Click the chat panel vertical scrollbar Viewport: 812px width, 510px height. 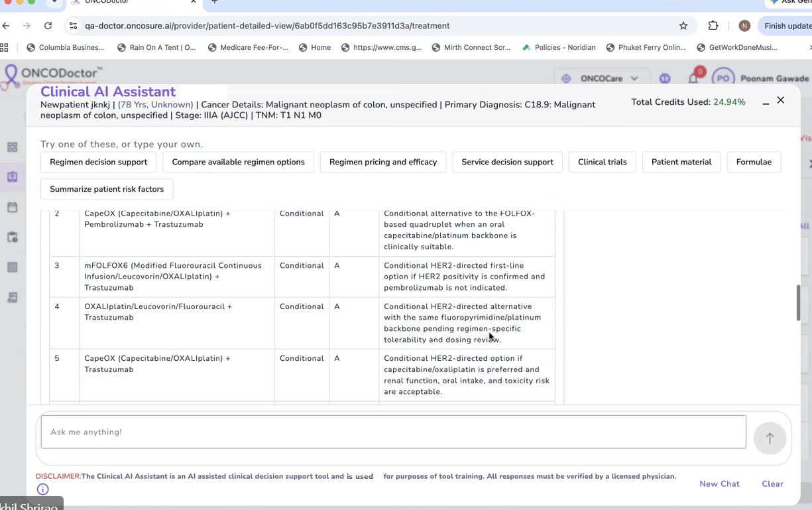click(x=798, y=303)
